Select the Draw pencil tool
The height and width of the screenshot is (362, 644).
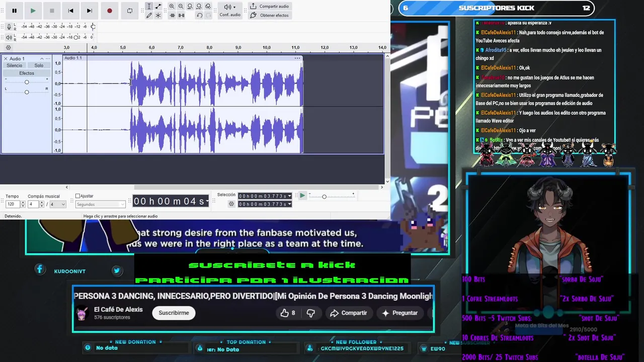149,15
